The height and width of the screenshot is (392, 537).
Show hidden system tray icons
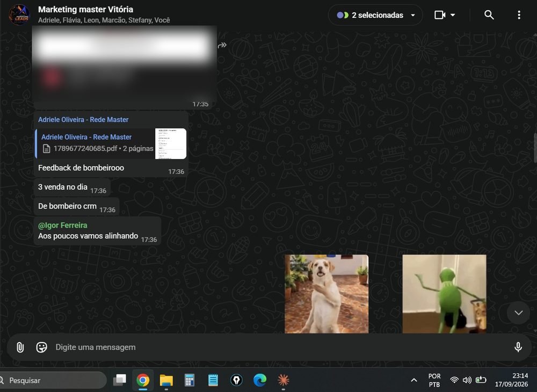pyautogui.click(x=413, y=380)
